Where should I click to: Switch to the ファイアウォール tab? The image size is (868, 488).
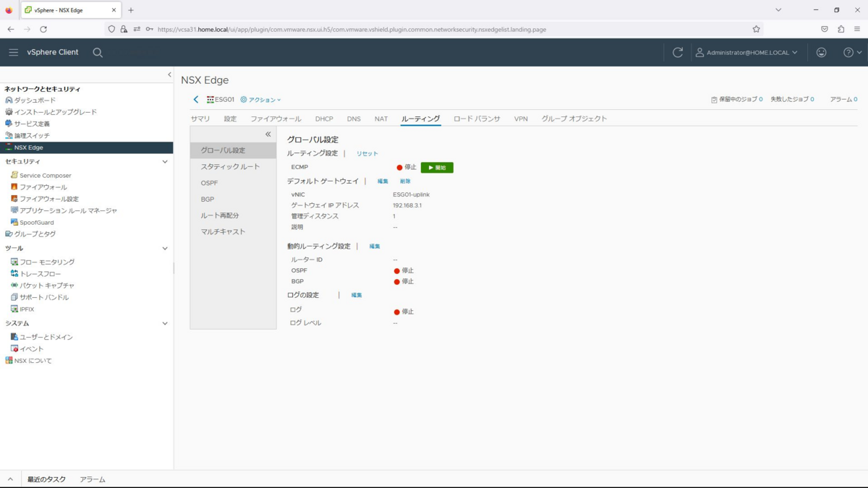click(276, 119)
